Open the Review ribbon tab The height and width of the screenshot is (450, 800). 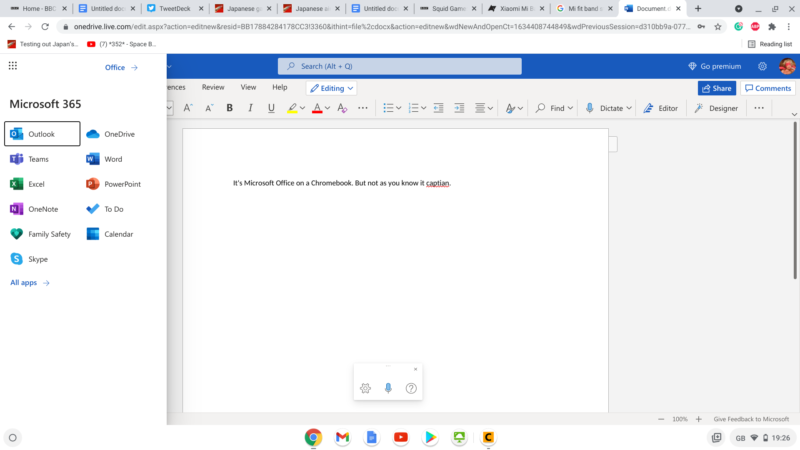(x=213, y=87)
